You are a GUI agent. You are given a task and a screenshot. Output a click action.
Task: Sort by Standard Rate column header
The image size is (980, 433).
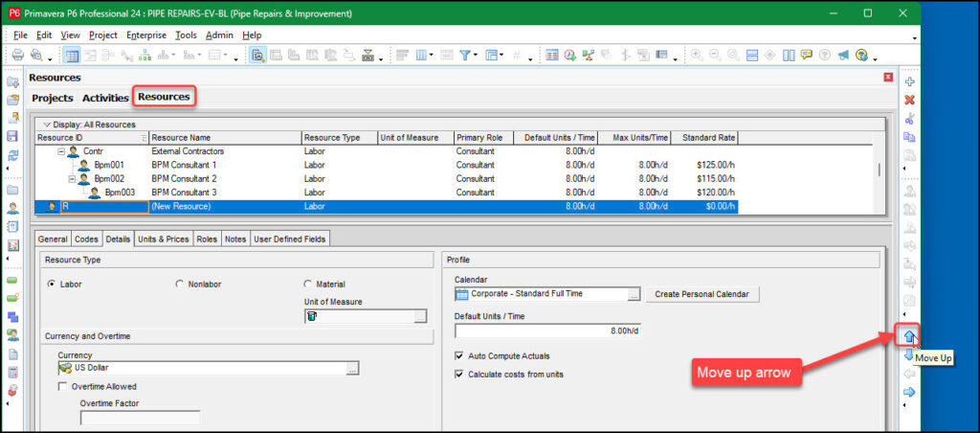pos(705,138)
